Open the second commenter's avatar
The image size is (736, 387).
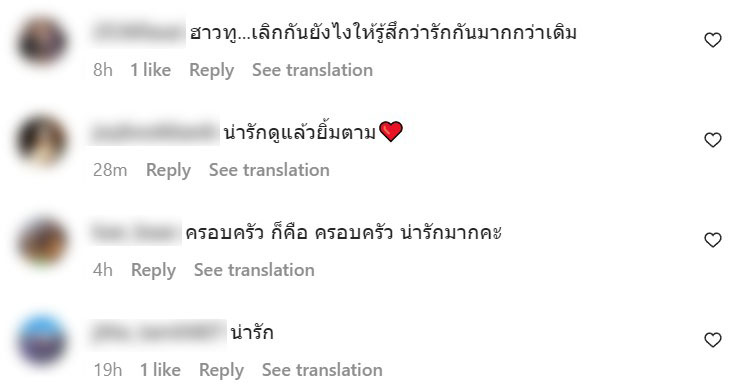[42, 141]
